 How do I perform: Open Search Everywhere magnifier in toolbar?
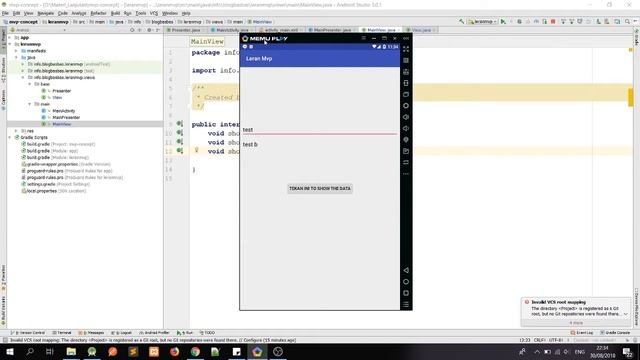(x=627, y=22)
